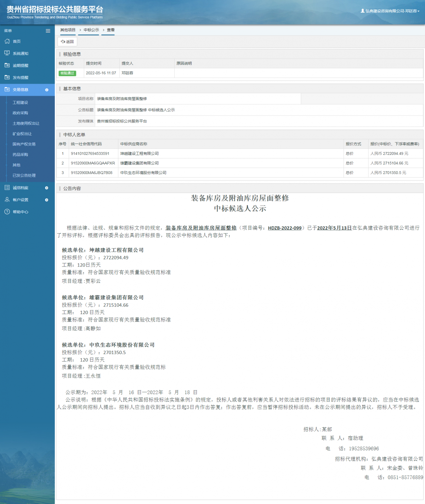Image resolution: width=425 pixels, height=504 pixels.
Task: Click submitter name 邓廷容 in table
Action: pos(127,73)
